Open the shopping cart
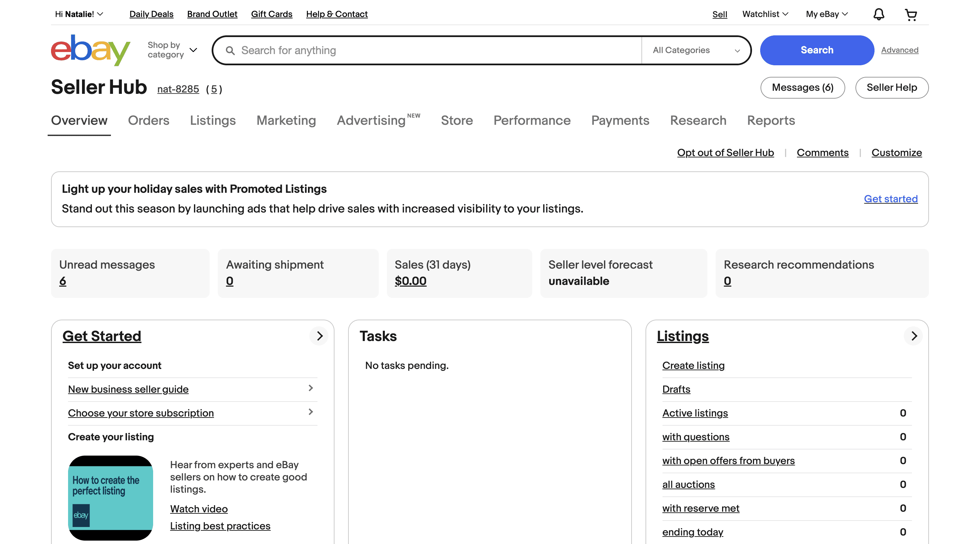The image size is (980, 544). (x=911, y=14)
